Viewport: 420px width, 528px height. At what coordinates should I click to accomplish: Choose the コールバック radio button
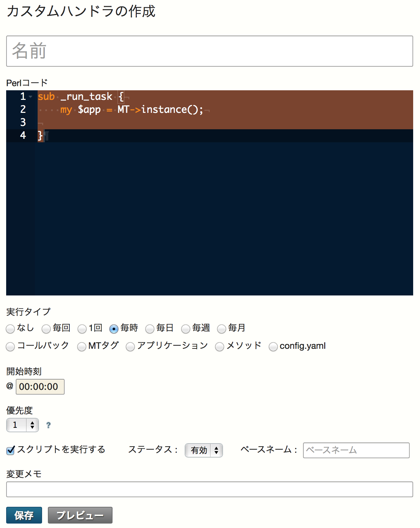(x=11, y=346)
